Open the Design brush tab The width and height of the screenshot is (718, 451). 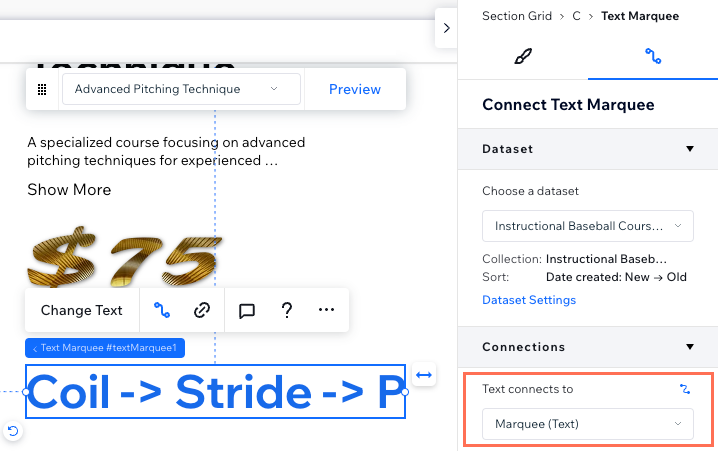(x=523, y=56)
